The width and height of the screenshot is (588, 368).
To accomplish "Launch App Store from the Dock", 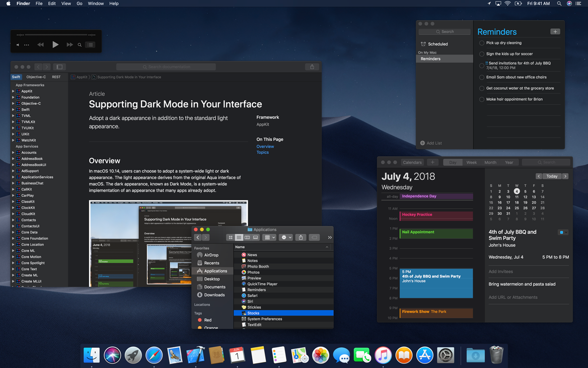I will point(424,355).
